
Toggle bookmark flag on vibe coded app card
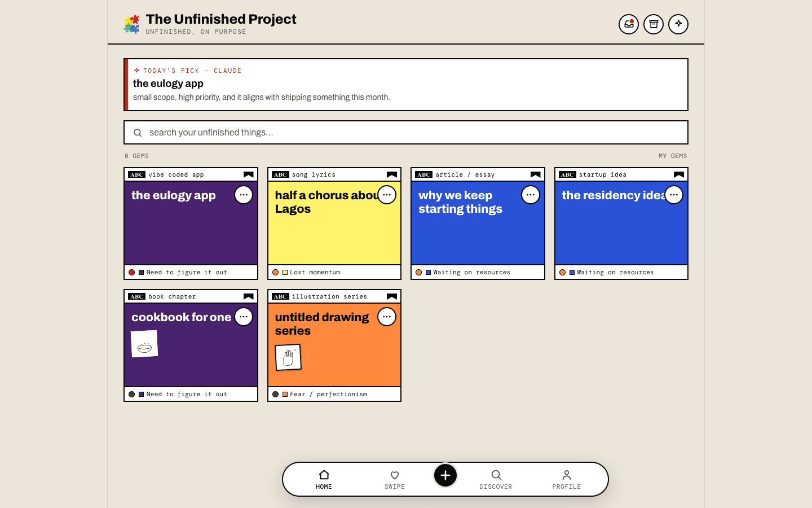(248, 175)
